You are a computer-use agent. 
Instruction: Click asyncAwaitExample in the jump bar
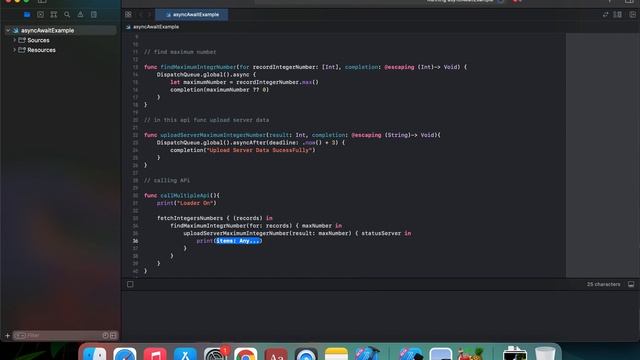click(156, 27)
